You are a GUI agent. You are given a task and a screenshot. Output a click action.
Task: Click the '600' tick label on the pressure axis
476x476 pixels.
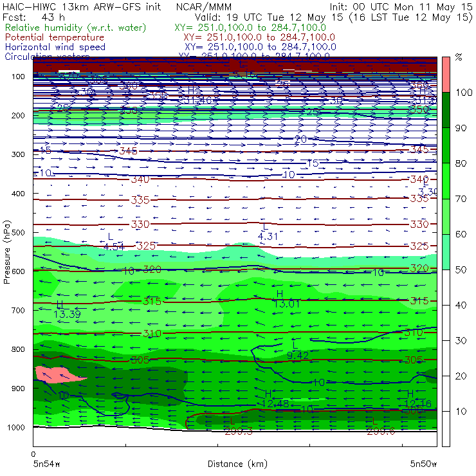pos(18,271)
